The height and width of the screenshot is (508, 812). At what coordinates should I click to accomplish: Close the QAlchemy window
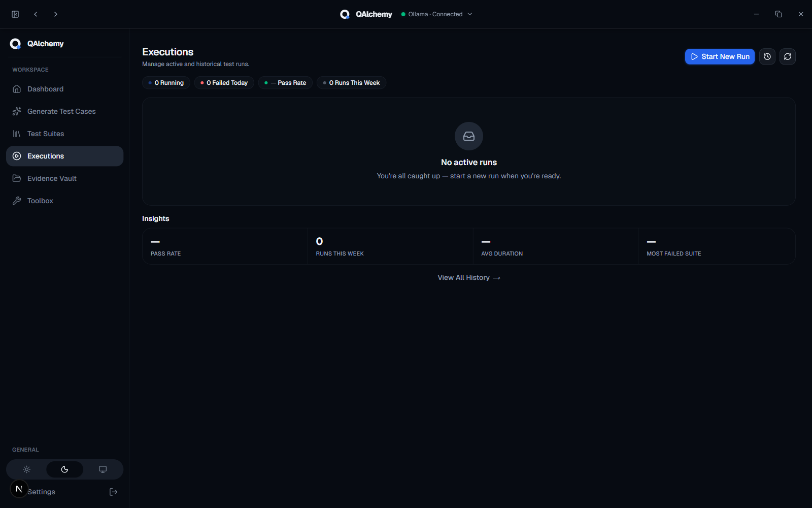tap(801, 14)
